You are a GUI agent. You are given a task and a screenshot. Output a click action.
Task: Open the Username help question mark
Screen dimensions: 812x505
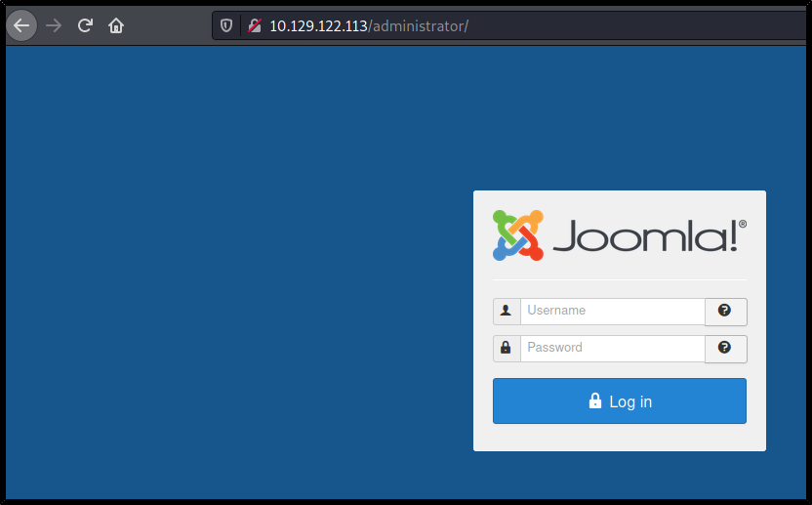725,311
